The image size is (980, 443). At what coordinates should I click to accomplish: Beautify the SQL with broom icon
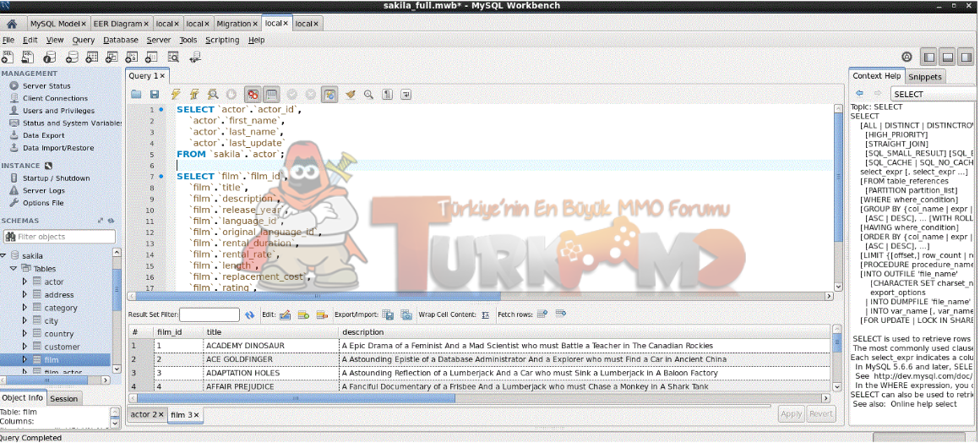point(350,95)
